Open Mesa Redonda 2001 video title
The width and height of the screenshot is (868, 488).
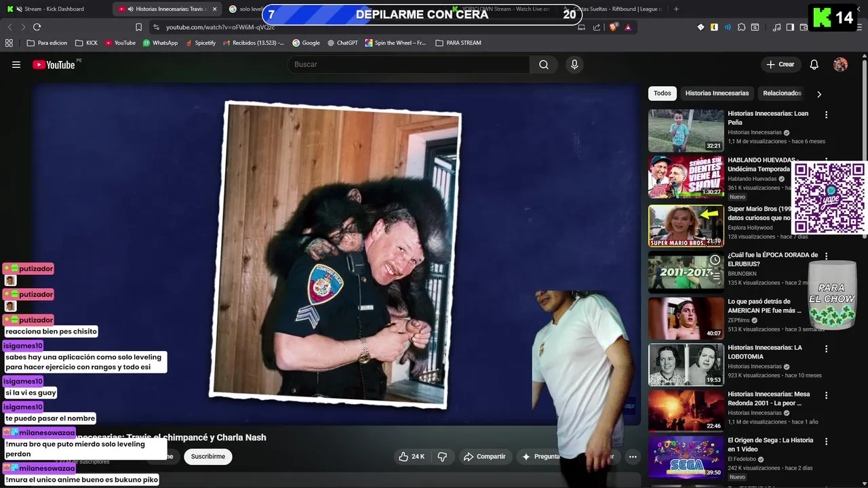click(768, 399)
